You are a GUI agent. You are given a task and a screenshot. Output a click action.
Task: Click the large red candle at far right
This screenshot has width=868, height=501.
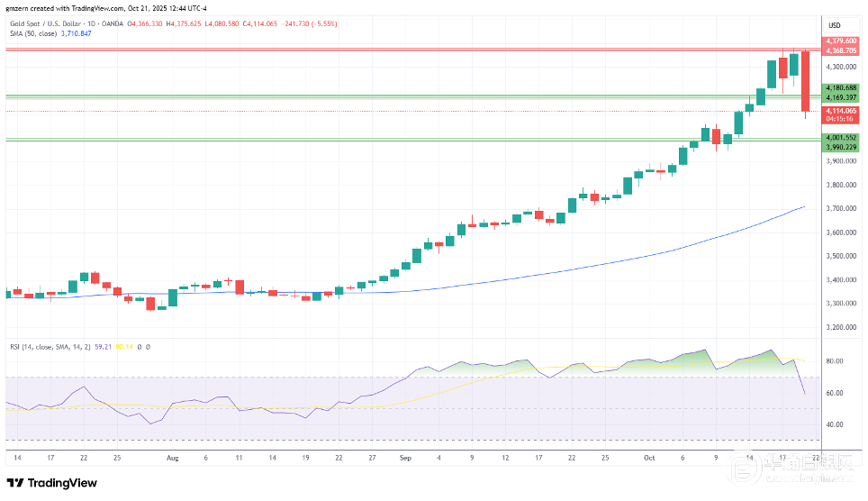(805, 81)
